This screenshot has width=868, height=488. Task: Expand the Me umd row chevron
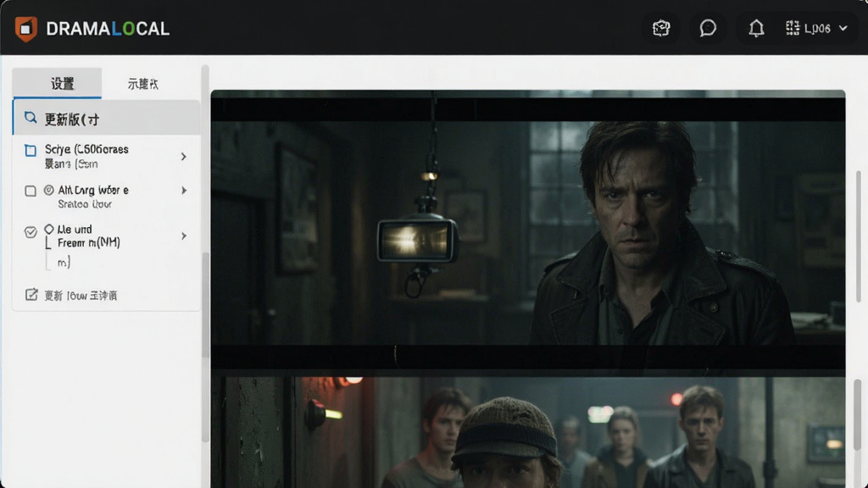coord(184,236)
